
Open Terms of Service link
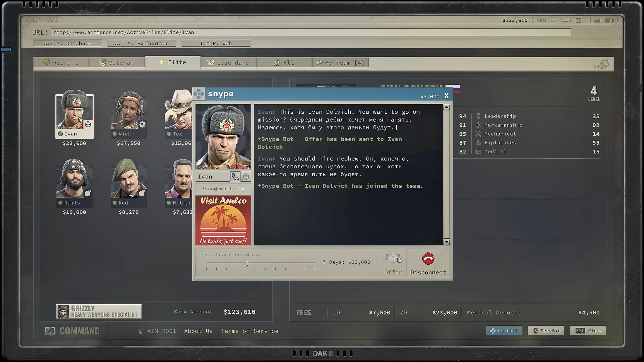[x=250, y=331]
